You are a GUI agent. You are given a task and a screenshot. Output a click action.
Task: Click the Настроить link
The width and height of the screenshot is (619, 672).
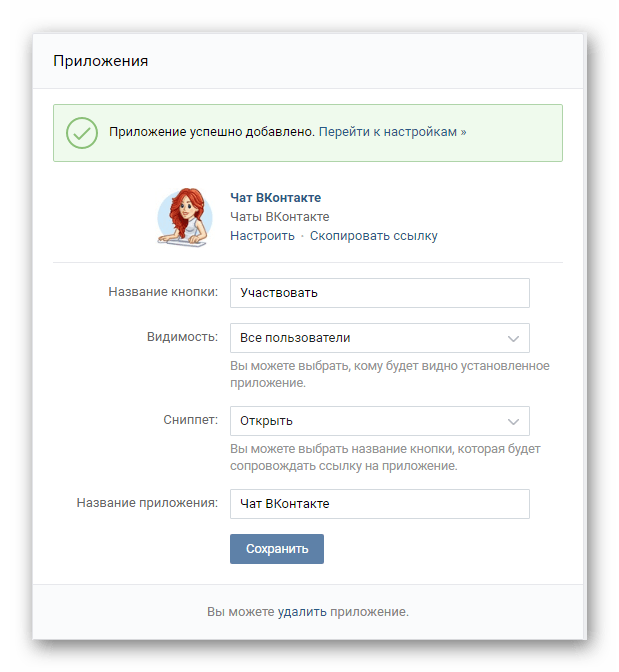point(262,236)
